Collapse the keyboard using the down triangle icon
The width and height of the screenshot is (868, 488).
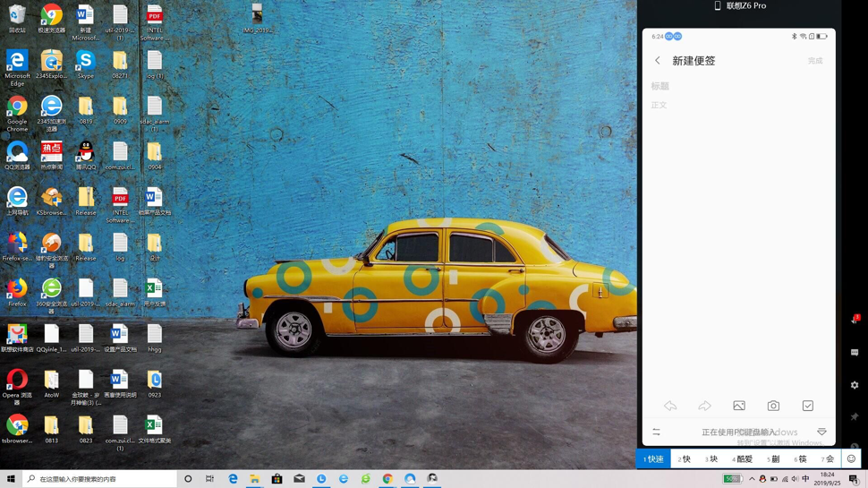click(821, 432)
